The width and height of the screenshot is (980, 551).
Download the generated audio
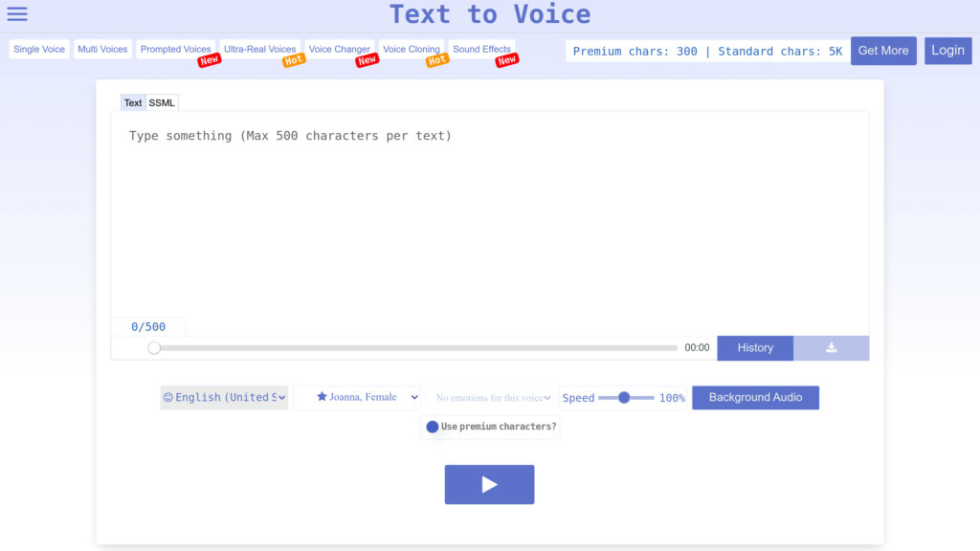[x=831, y=347]
